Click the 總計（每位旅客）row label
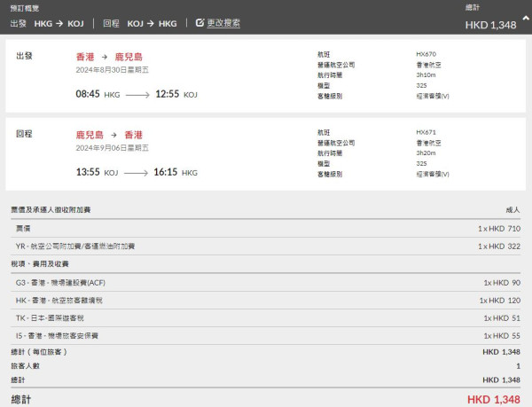The width and height of the screenshot is (532, 407). [x=39, y=352]
